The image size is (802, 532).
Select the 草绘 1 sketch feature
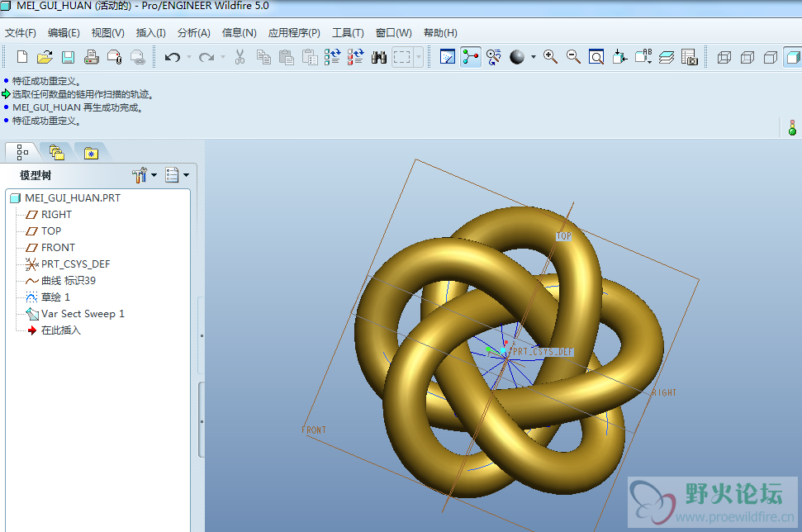[55, 297]
